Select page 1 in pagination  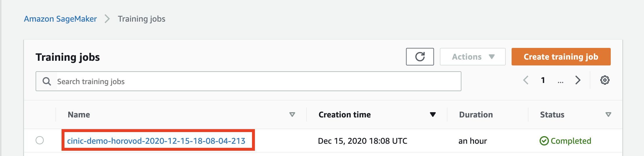pyautogui.click(x=543, y=80)
